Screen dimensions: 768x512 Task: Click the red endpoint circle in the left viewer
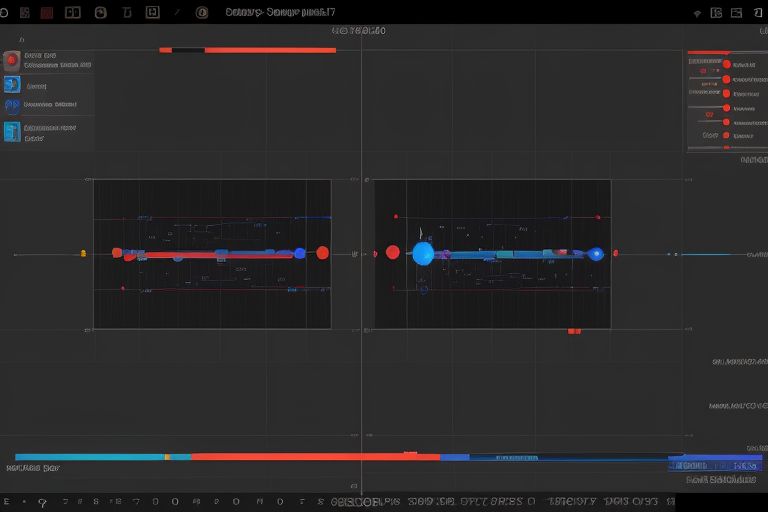tap(322, 253)
